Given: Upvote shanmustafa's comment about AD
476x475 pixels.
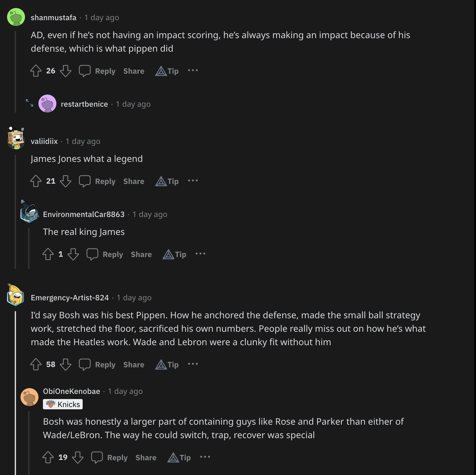Looking at the screenshot, I should pyautogui.click(x=36, y=71).
